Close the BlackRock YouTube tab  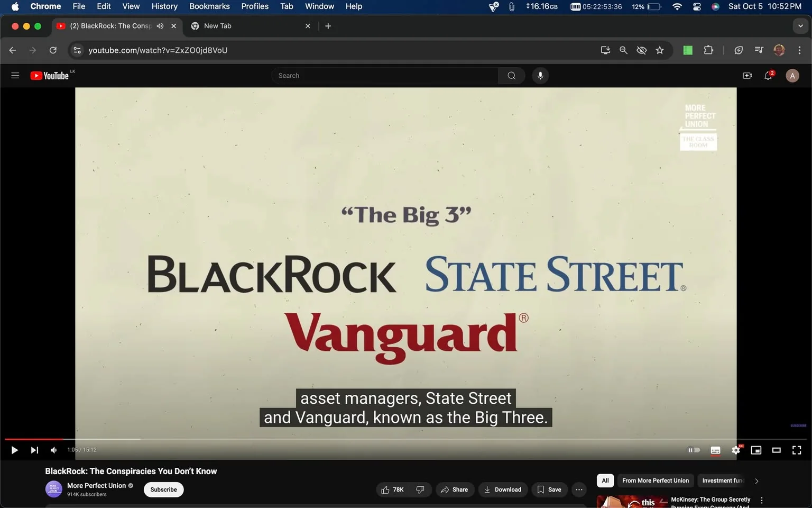[x=173, y=26]
